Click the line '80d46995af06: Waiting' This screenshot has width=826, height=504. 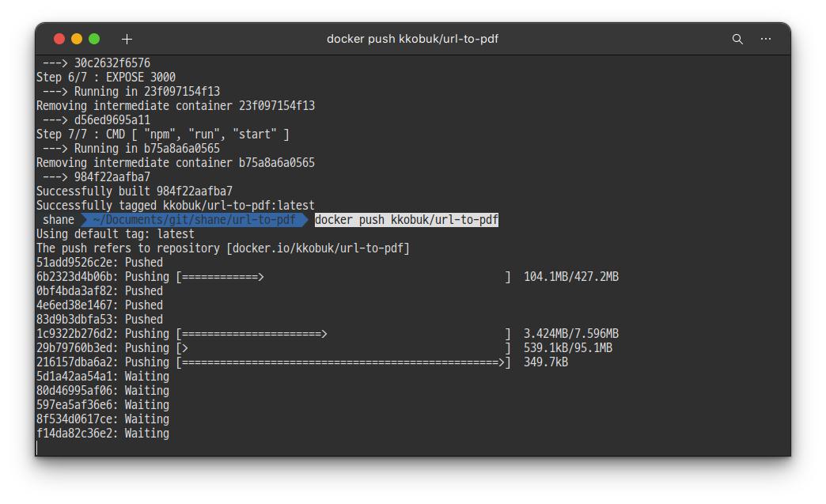(x=103, y=390)
